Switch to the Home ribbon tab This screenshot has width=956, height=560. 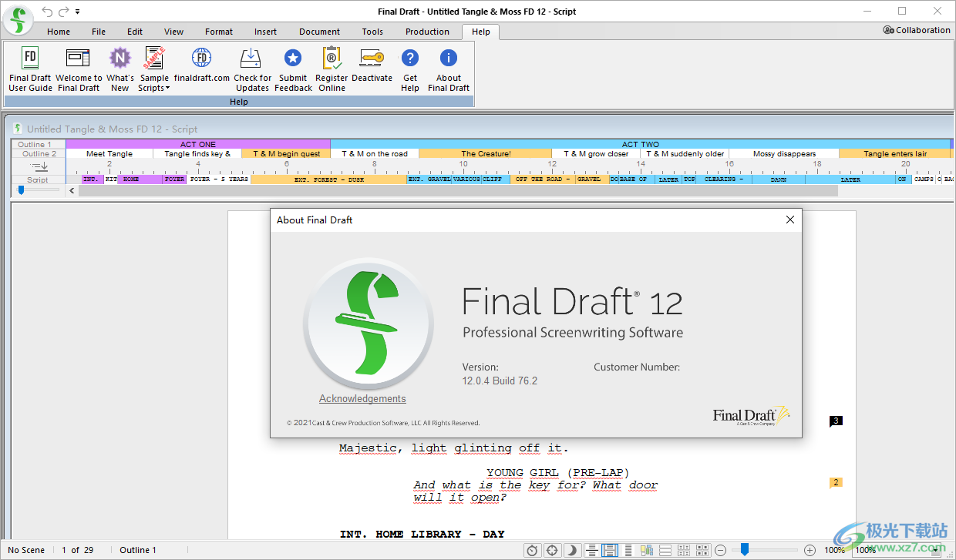pos(59,32)
